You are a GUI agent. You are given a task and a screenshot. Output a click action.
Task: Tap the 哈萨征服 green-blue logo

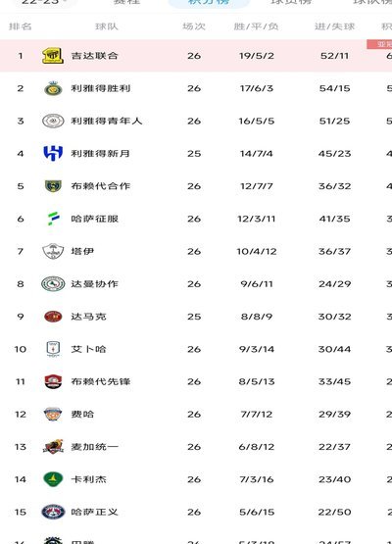(x=53, y=219)
